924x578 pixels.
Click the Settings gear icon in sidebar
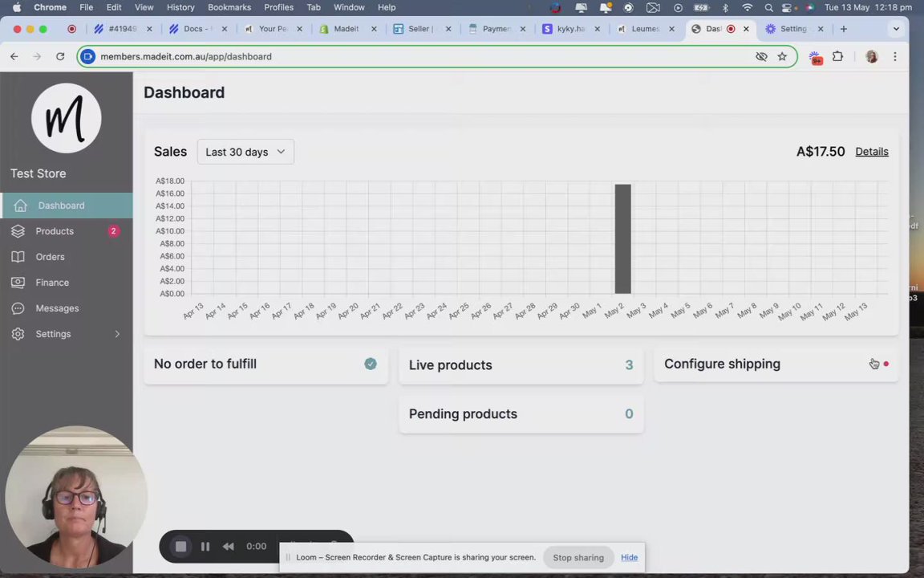18,334
